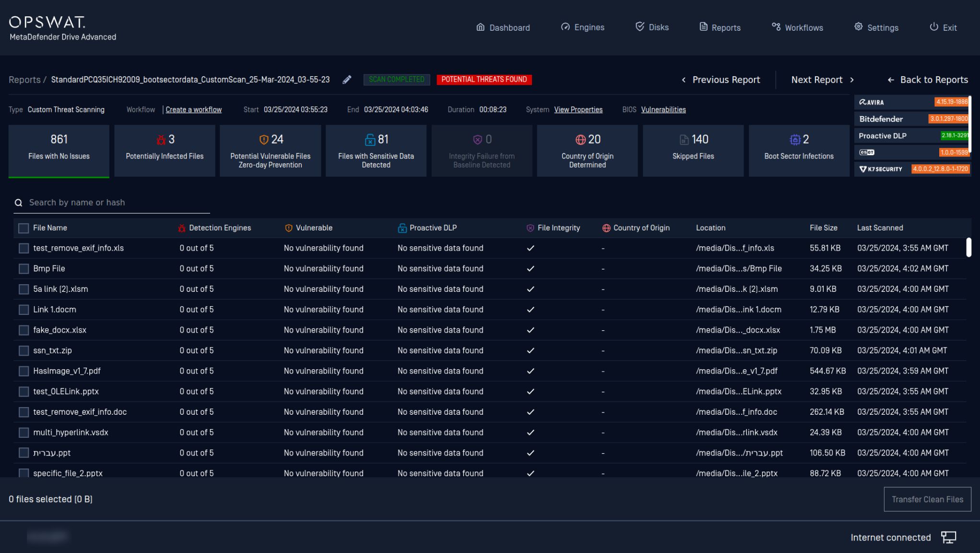Screen dimensions: 980x553
Task: Edit the report name with the pencil icon
Action: [x=347, y=80]
